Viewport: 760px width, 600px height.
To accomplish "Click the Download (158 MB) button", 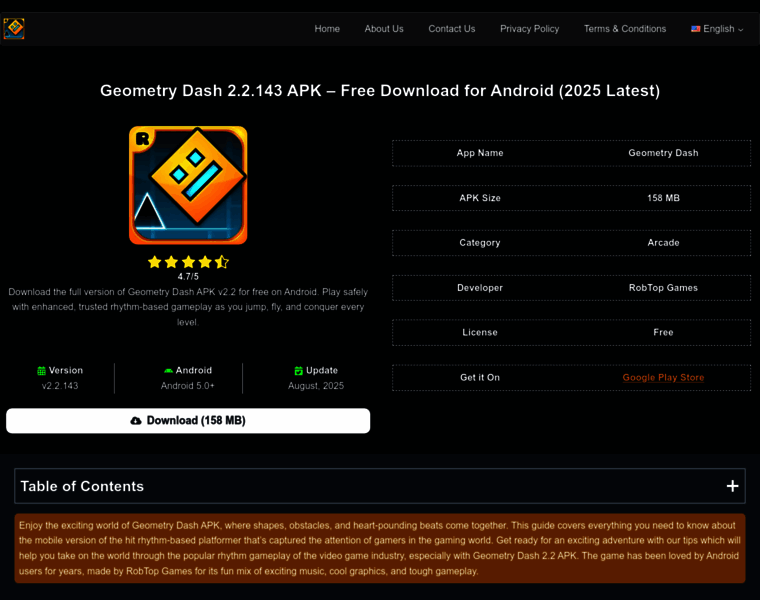I will (x=188, y=421).
